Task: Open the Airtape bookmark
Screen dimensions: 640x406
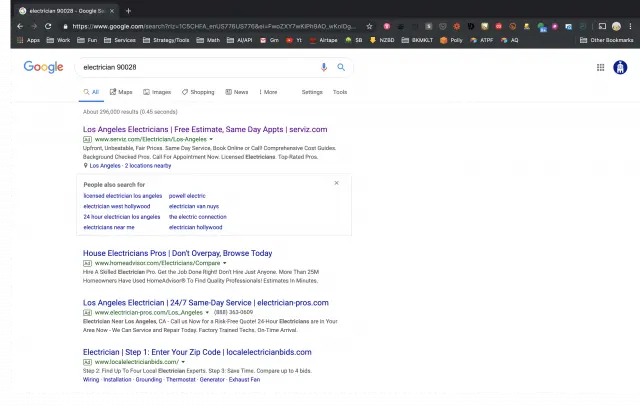Action: [324, 40]
